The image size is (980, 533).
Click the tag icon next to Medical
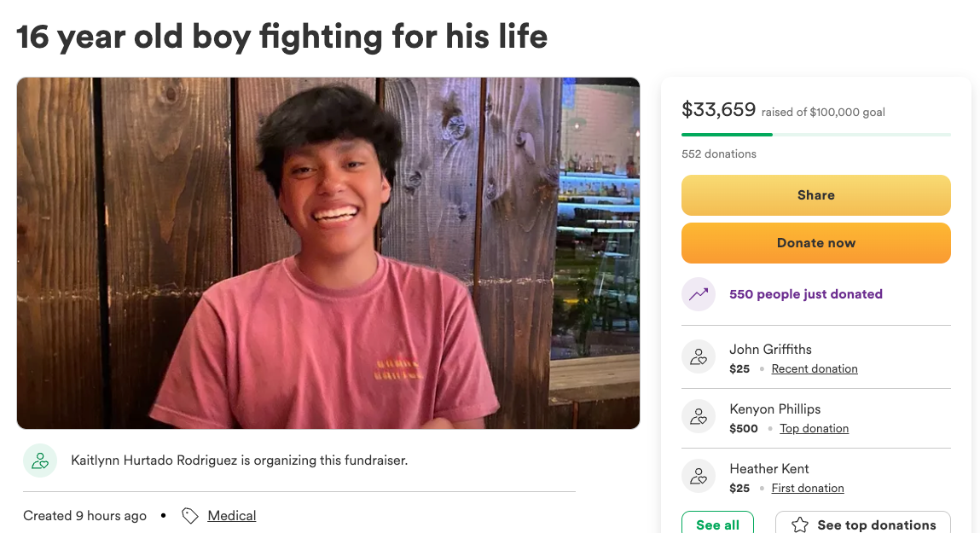tap(190, 516)
